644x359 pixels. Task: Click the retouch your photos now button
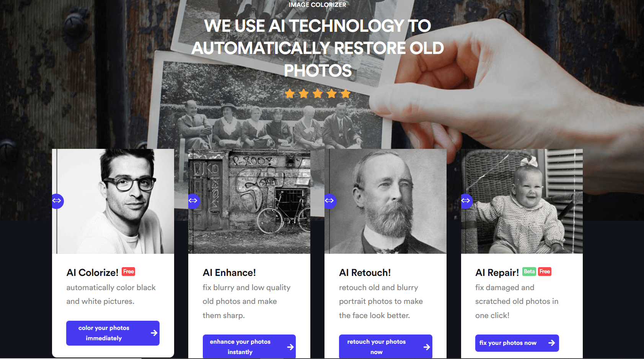pyautogui.click(x=386, y=347)
